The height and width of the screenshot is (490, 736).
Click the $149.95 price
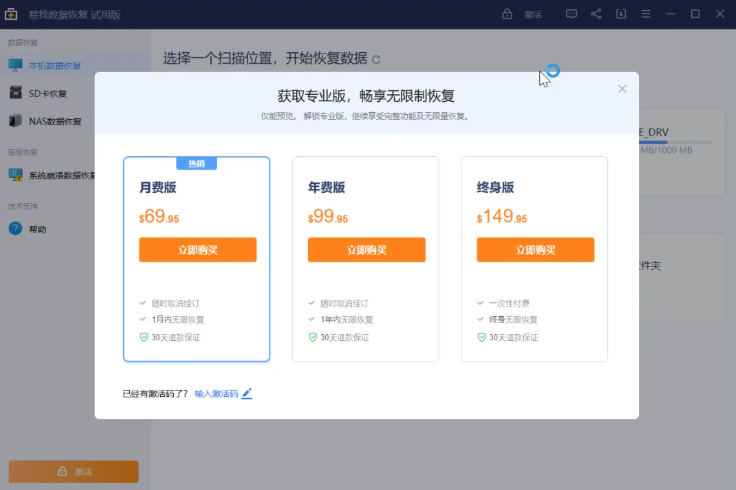point(502,216)
